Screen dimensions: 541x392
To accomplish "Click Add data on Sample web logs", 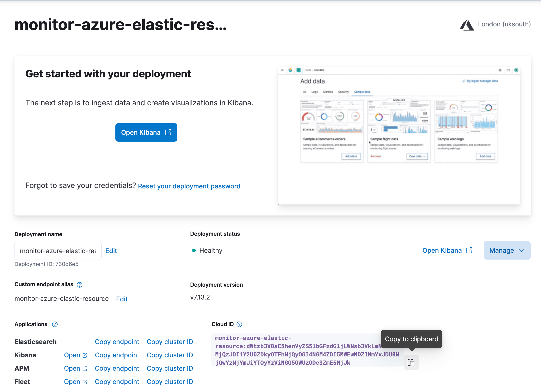I will (x=486, y=156).
